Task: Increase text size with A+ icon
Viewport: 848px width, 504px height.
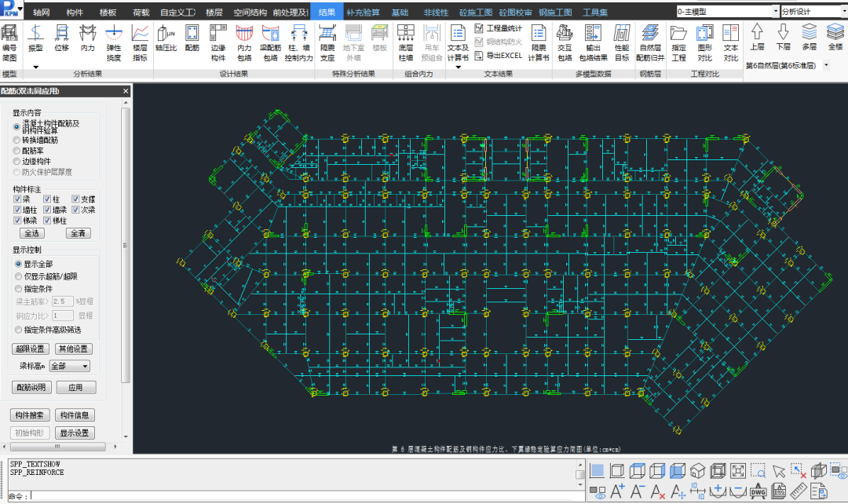Action: tap(617, 491)
